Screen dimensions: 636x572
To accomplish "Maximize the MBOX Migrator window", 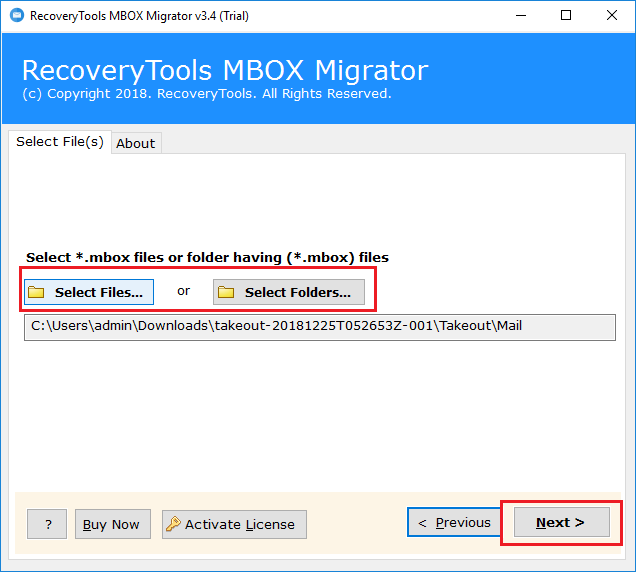I will (566, 15).
